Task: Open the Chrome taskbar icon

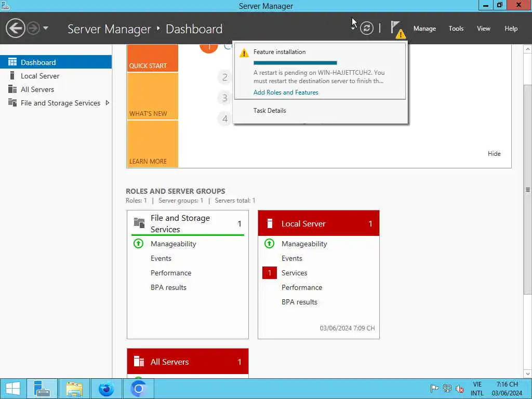Action: pos(138,389)
